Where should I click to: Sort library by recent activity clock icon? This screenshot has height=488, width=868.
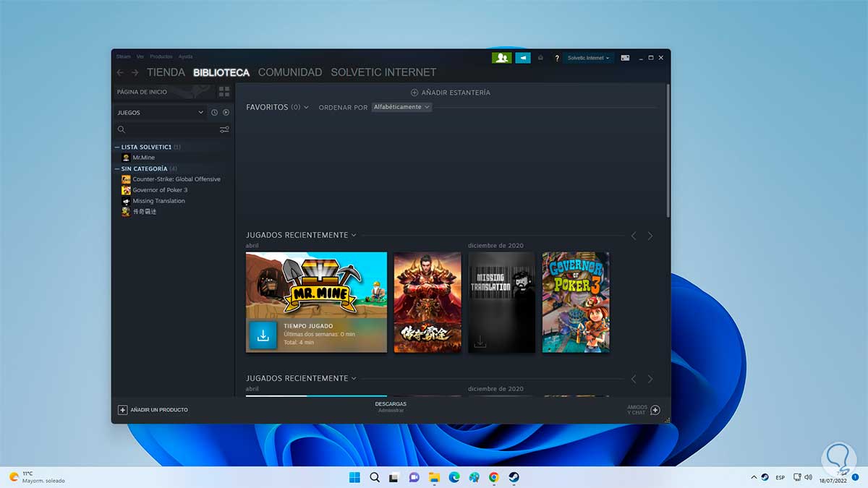coord(214,113)
